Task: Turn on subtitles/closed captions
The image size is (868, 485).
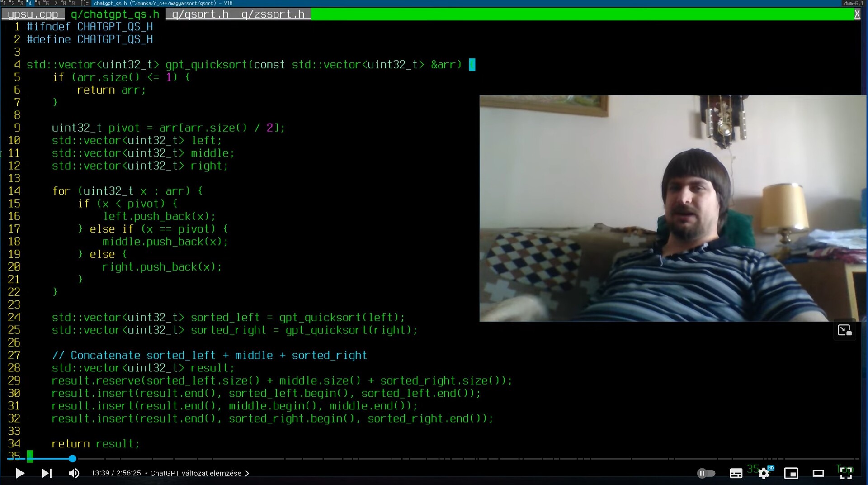Action: 736,473
